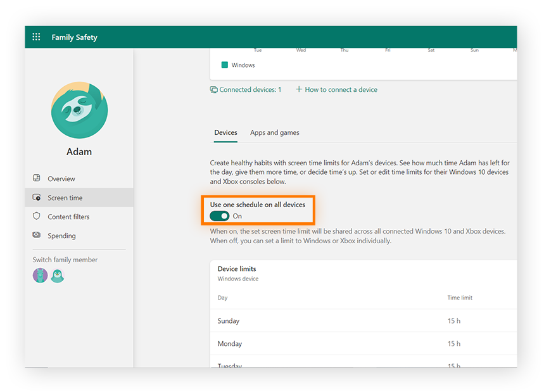Turn off 'Use one schedule on all devices'

click(219, 215)
